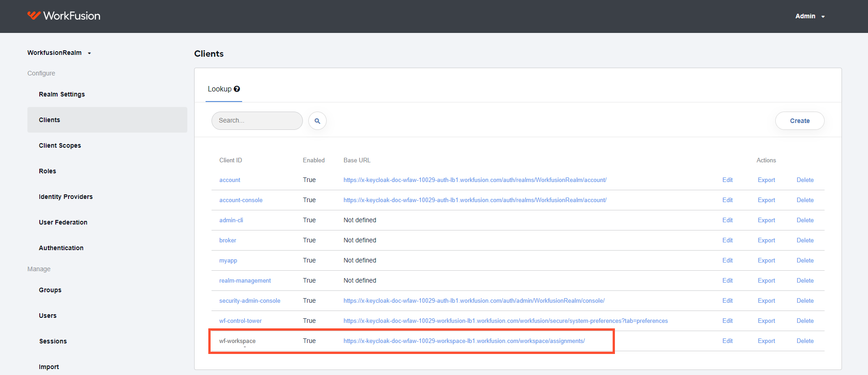Delete the account-console client
This screenshot has width=868, height=375.
tap(805, 200)
